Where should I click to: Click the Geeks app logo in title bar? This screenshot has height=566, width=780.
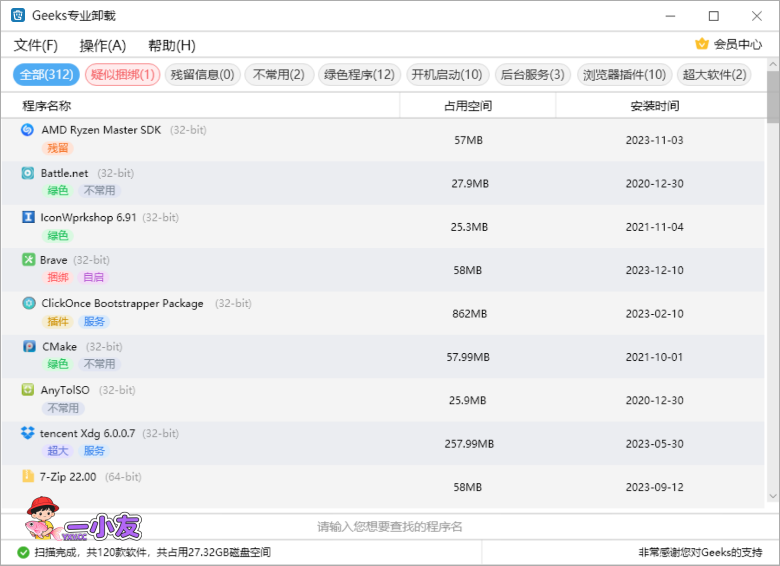tap(18, 15)
